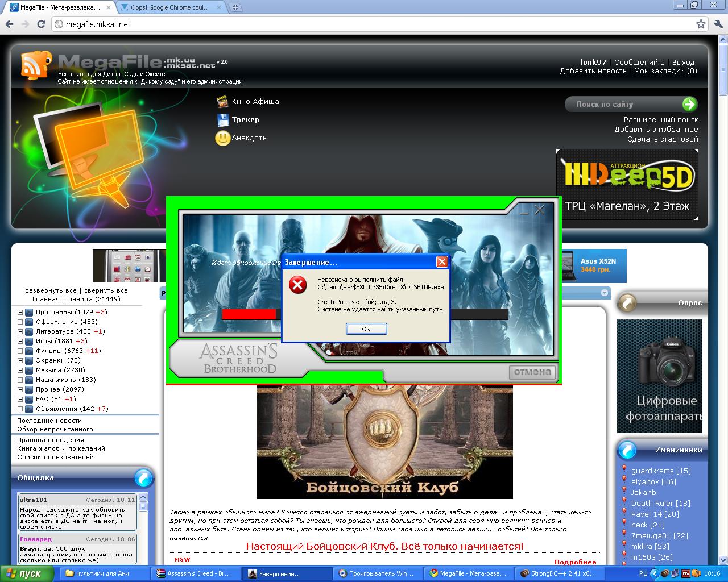Screen dimensions: 728x582
Task: Click the Именинники blue arrow icon
Action: tap(627, 450)
